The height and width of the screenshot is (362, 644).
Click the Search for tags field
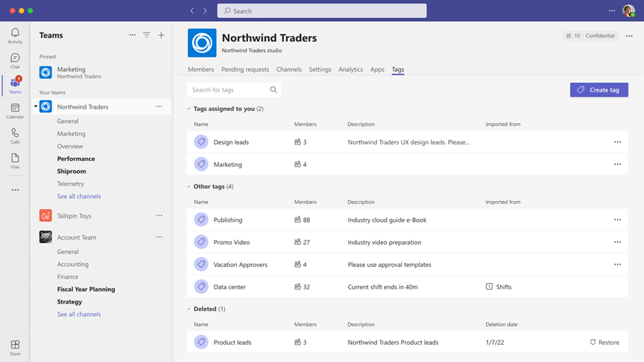click(x=229, y=90)
